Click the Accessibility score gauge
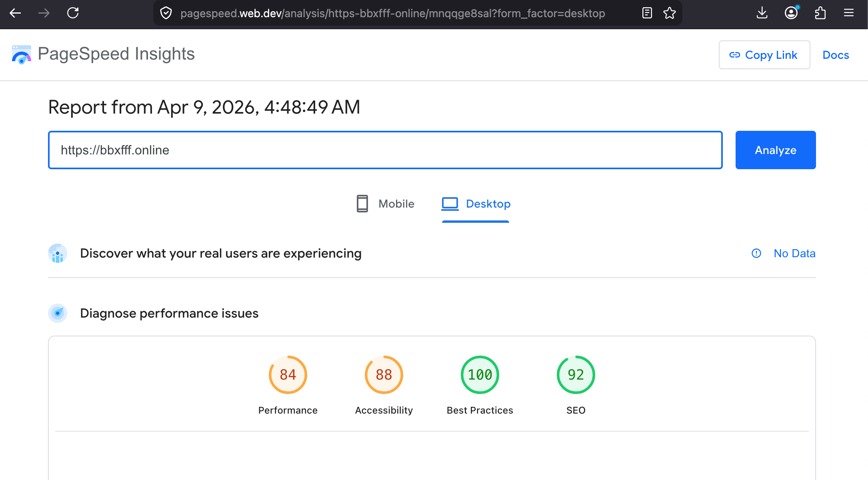The height and width of the screenshot is (480, 868). tap(384, 375)
